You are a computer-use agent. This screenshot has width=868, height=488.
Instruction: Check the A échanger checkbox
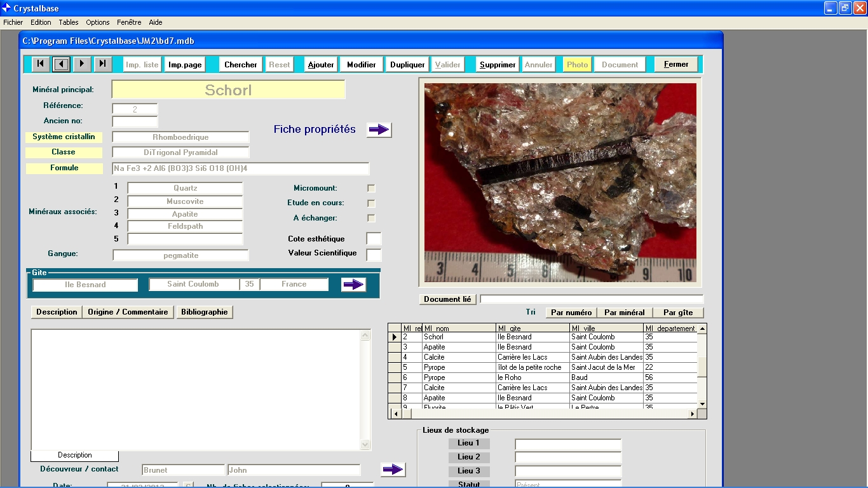click(371, 218)
